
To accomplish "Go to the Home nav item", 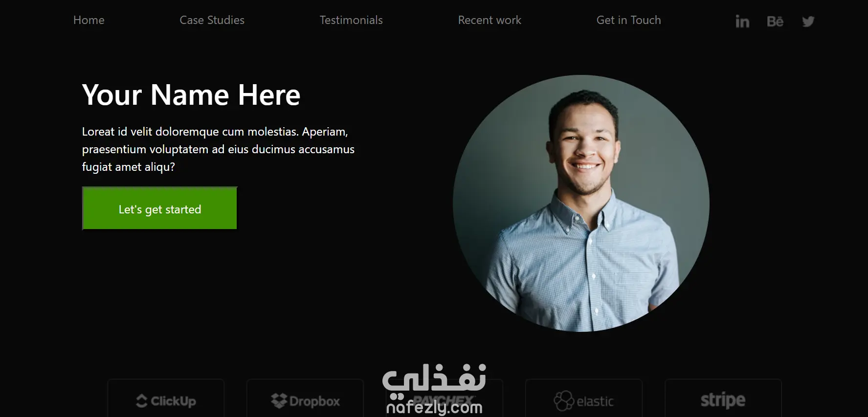I will click(x=89, y=20).
